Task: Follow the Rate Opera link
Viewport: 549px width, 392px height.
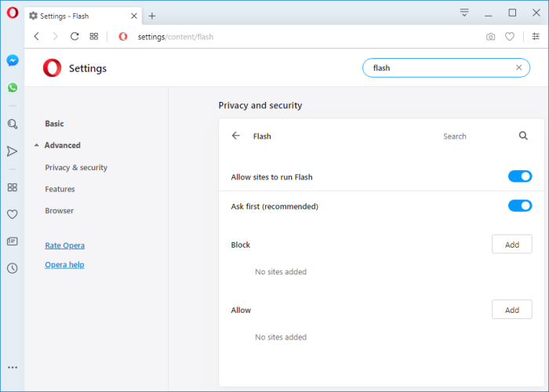Action: point(65,245)
